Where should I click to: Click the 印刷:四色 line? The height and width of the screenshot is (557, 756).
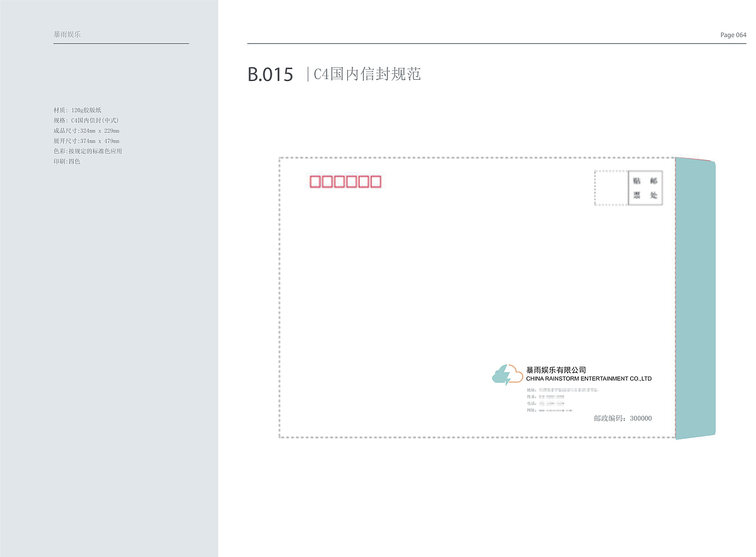click(67, 161)
